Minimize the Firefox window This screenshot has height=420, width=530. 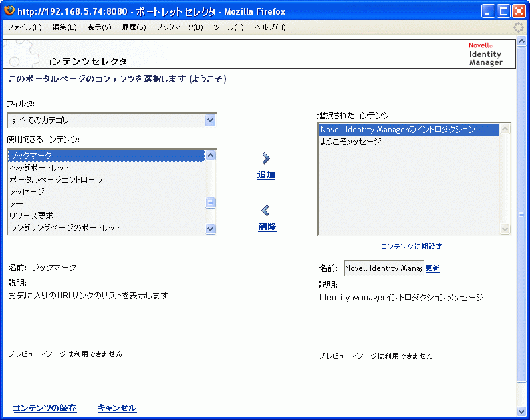coord(487,11)
